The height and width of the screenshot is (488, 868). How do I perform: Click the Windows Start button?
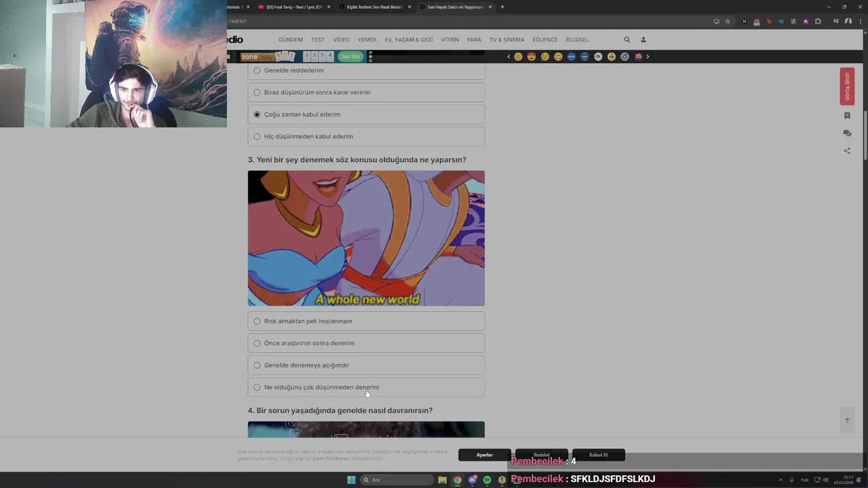[x=351, y=480]
